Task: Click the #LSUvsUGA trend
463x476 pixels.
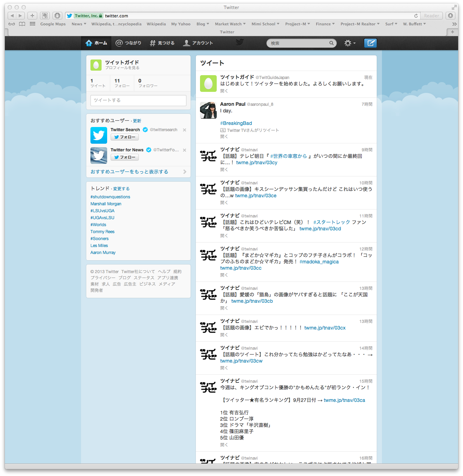Action: pyautogui.click(x=102, y=211)
